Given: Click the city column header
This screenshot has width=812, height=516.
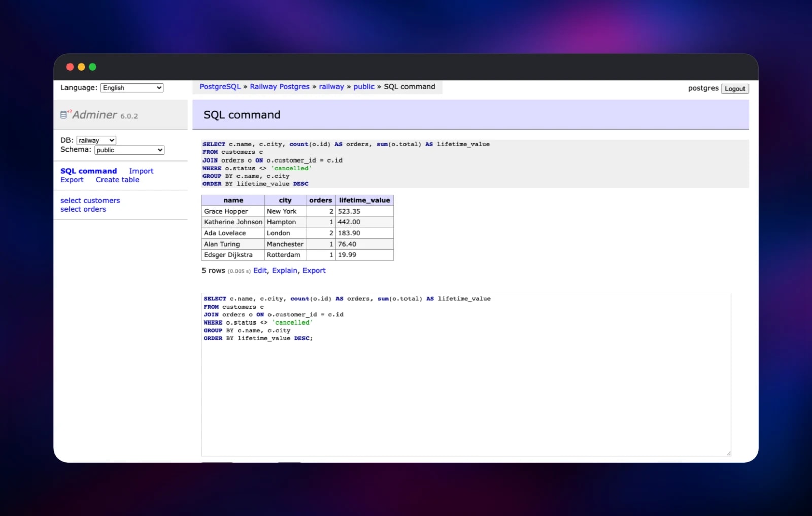Looking at the screenshot, I should pyautogui.click(x=285, y=200).
